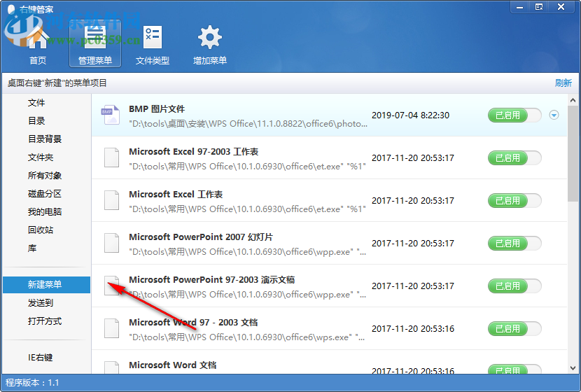Toggle 已启用 switch for Microsoft Excel 工作表
Viewport: 581px width, 392px height.
(x=514, y=200)
